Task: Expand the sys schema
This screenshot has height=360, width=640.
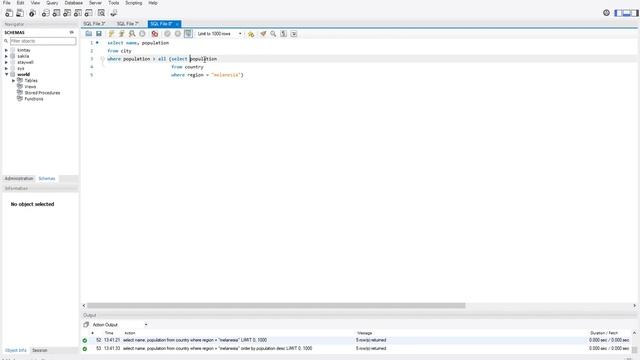Action: tap(6, 69)
